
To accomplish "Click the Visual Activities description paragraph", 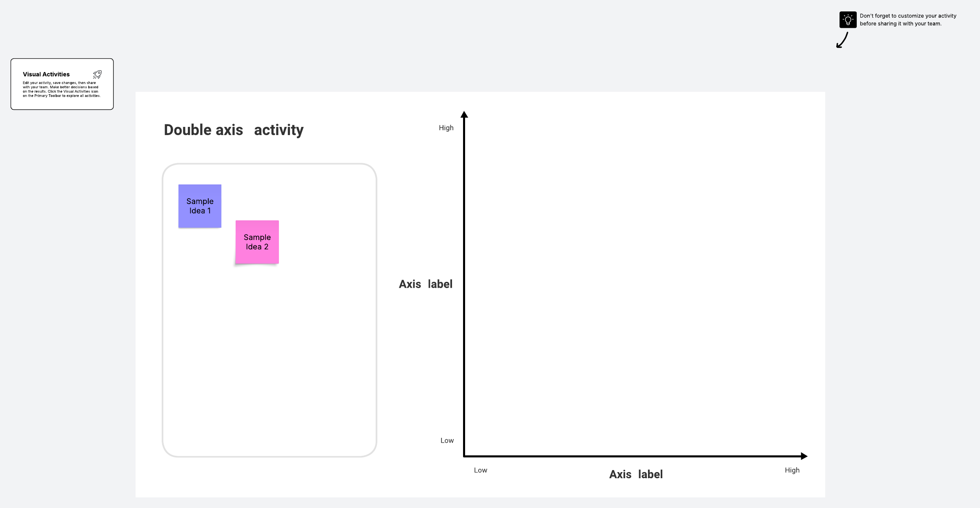I will pos(61,89).
